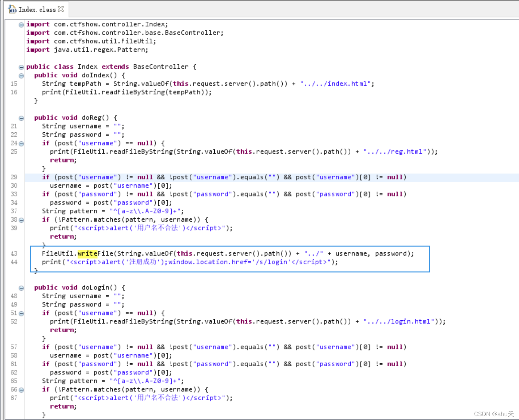
Task: Collapse the if block at line 24
Action: (21, 144)
